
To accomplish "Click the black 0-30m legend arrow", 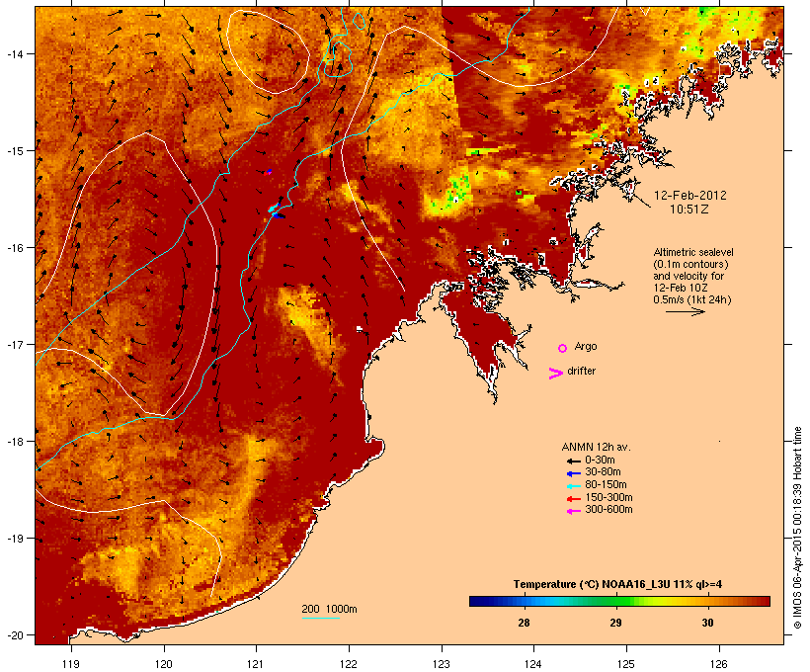I will pos(574,461).
